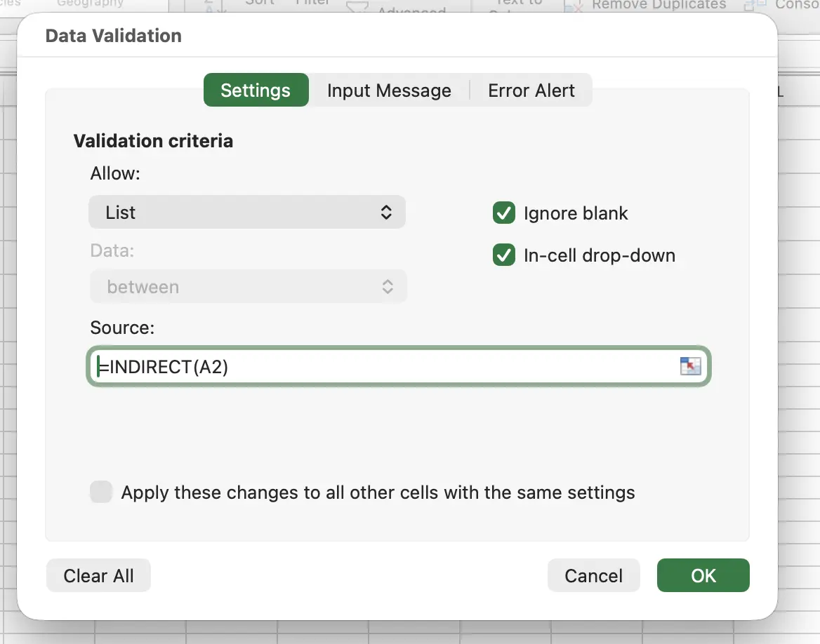Image resolution: width=820 pixels, height=644 pixels.
Task: Go to the Error Alert tab
Action: (531, 90)
